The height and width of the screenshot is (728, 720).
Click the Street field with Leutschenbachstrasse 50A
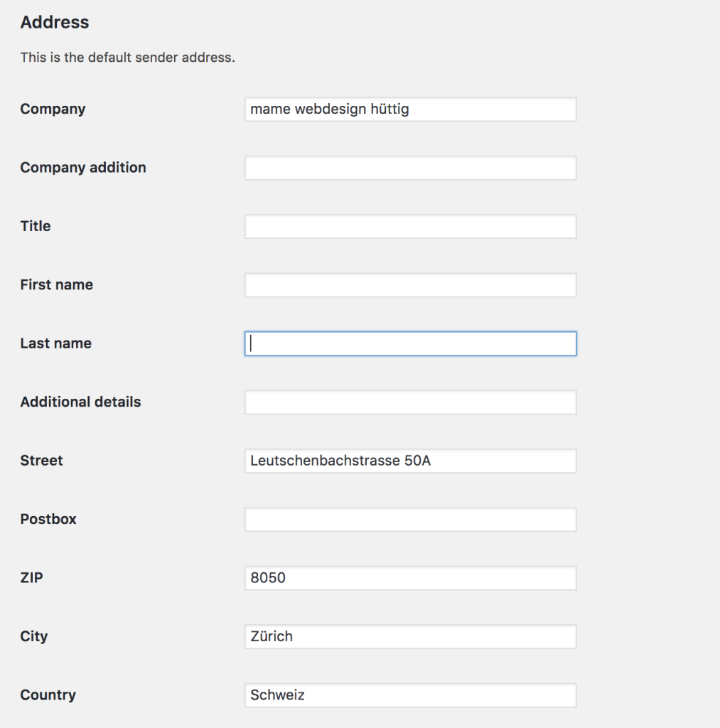pyautogui.click(x=410, y=461)
